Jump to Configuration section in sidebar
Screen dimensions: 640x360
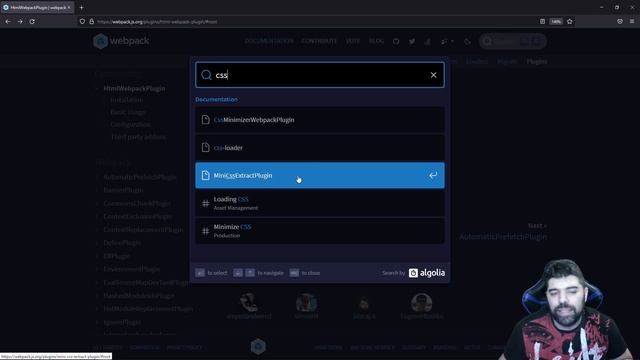click(130, 124)
